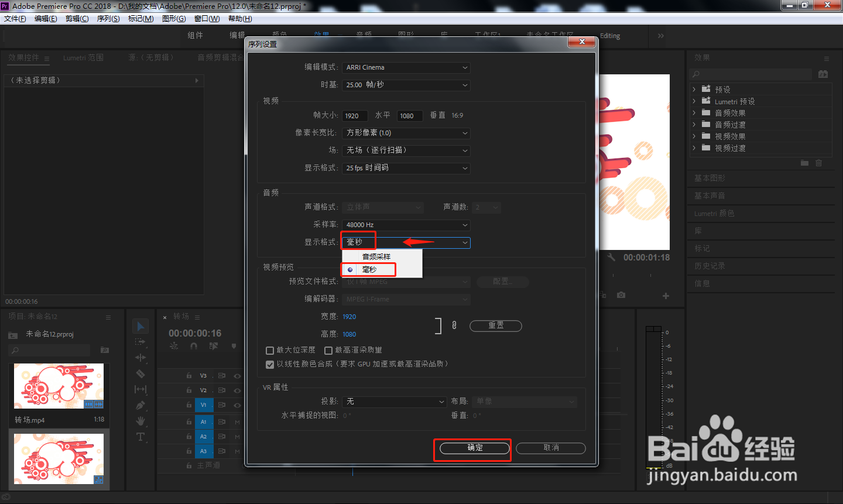This screenshot has height=504, width=843.
Task: Open video 显示格式 25 fps 时间码 dropdown
Action: 406,168
